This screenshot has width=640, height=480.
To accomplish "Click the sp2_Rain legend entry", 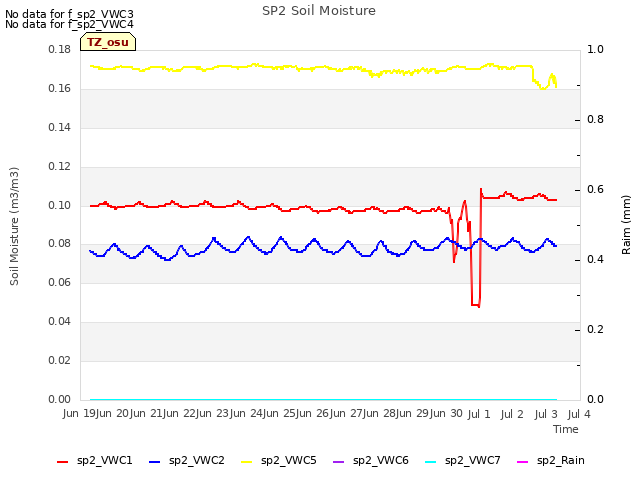I will [x=551, y=460].
